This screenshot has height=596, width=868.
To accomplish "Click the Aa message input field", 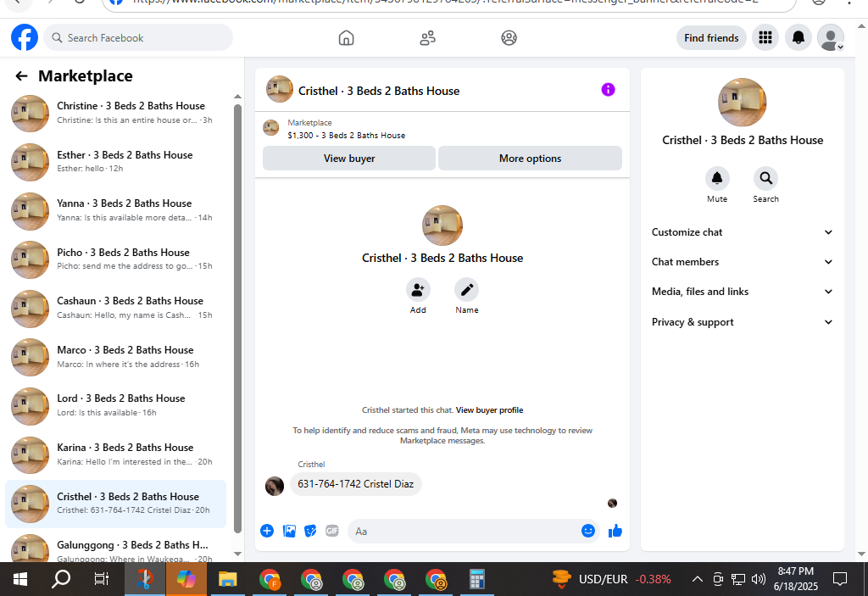I will pyautogui.click(x=465, y=532).
